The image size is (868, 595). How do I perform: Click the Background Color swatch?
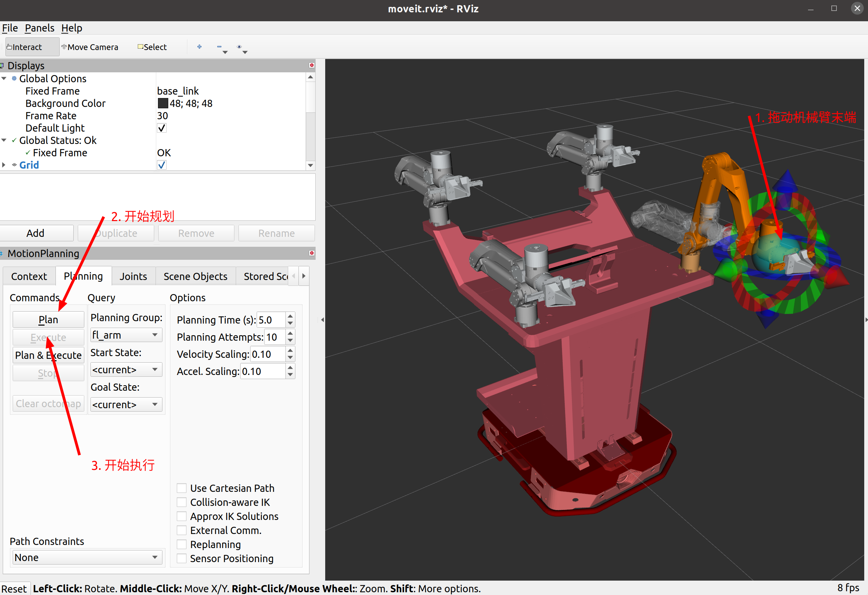[163, 104]
